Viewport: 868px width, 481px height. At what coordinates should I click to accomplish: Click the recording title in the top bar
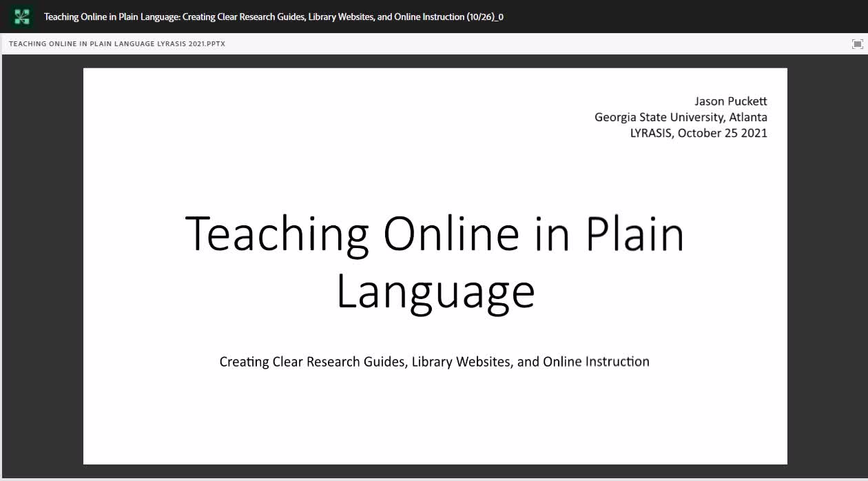(273, 17)
